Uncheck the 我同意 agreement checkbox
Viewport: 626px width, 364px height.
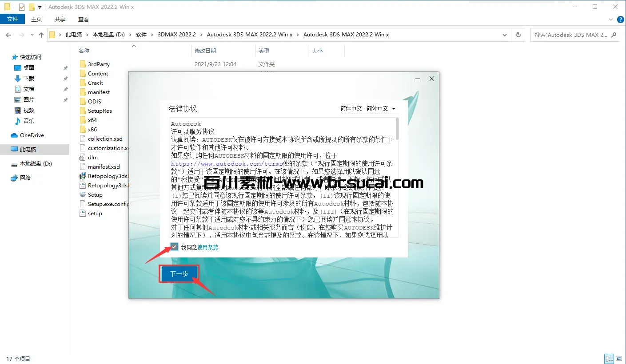point(174,247)
